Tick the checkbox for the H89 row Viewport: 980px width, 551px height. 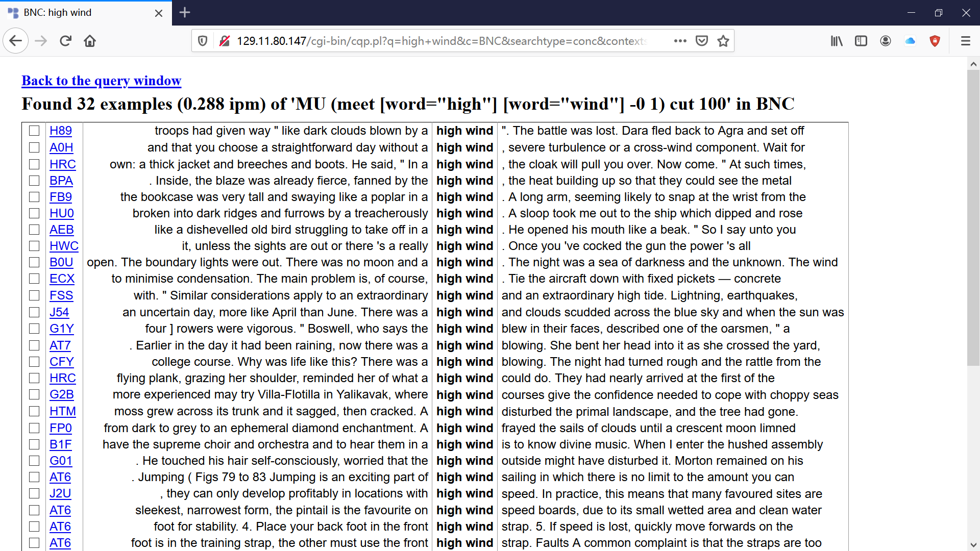pos(34,131)
